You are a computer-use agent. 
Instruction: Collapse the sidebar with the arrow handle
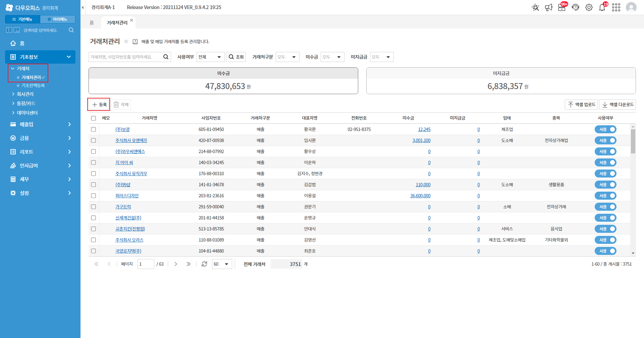[83, 7]
